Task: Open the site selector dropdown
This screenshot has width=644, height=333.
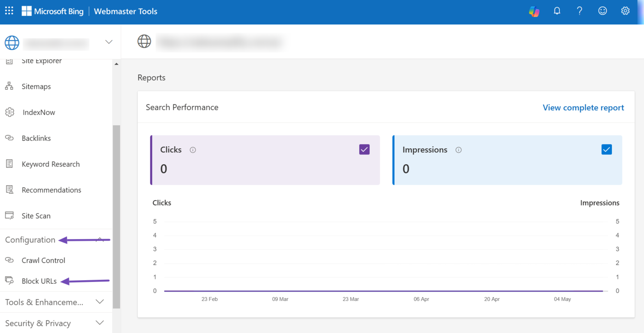Action: (x=109, y=42)
